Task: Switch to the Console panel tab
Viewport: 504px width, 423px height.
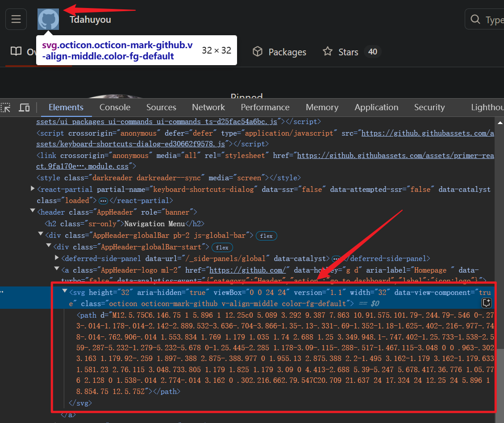Action: click(115, 107)
